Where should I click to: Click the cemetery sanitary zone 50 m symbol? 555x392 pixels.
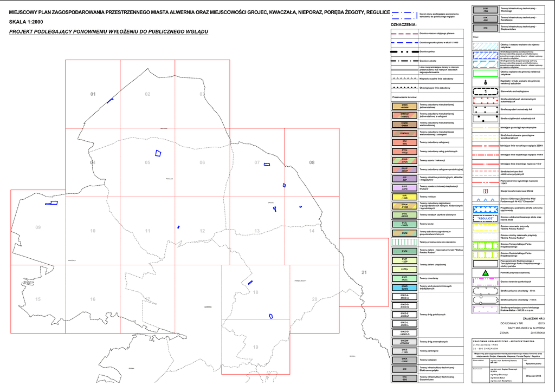pyautogui.click(x=486, y=291)
